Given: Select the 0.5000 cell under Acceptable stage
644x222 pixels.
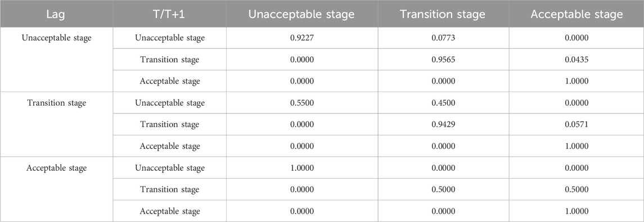Looking at the screenshot, I should click(x=577, y=189).
